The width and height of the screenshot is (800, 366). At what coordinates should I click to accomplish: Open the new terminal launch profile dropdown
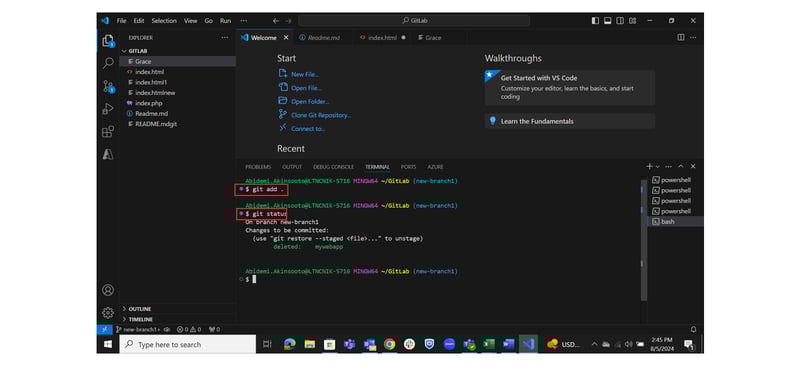pos(657,166)
